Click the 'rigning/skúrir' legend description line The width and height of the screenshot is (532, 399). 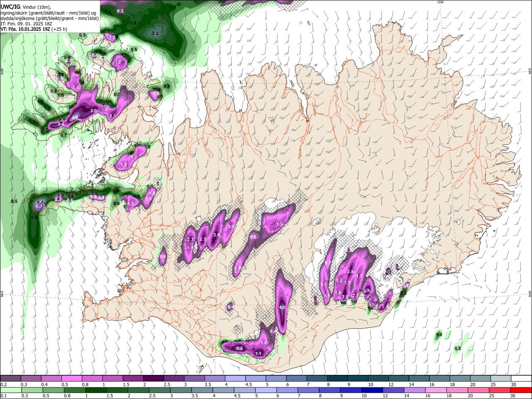[x=48, y=13]
